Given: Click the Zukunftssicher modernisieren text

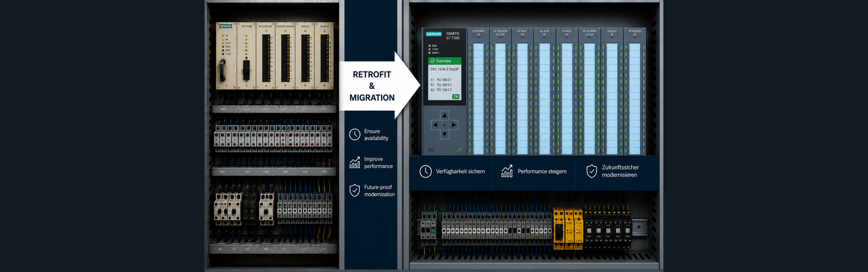Looking at the screenshot, I should click(x=620, y=171).
